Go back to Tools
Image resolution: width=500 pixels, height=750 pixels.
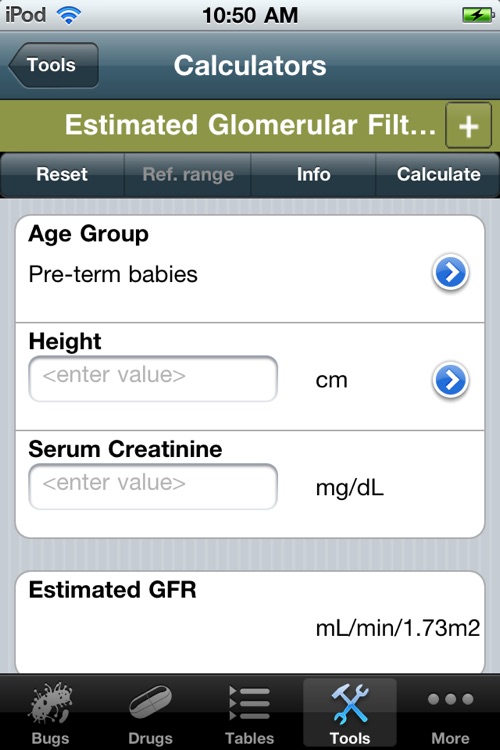coord(53,65)
